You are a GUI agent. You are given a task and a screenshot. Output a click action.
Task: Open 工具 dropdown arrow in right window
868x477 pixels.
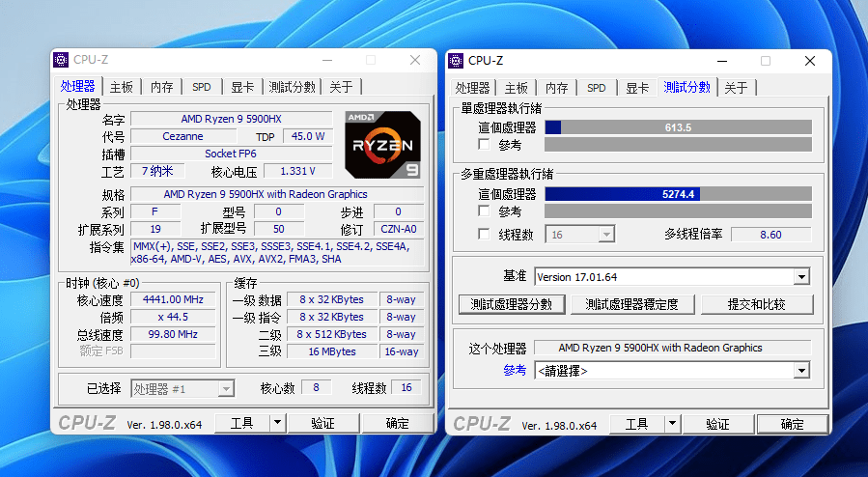coord(672,425)
